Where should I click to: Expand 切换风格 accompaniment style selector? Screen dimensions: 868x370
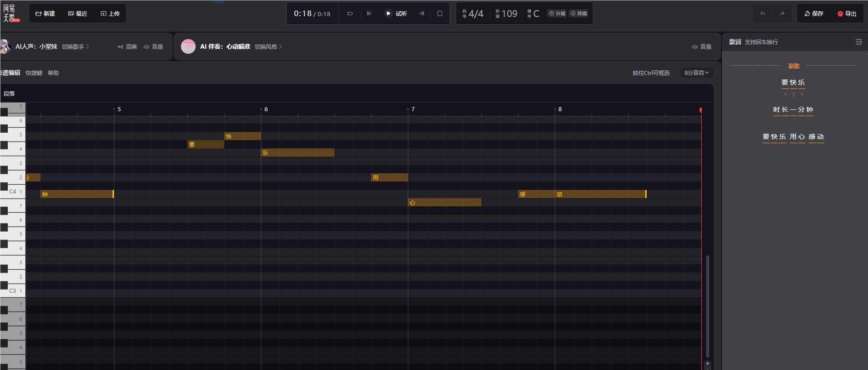point(268,47)
